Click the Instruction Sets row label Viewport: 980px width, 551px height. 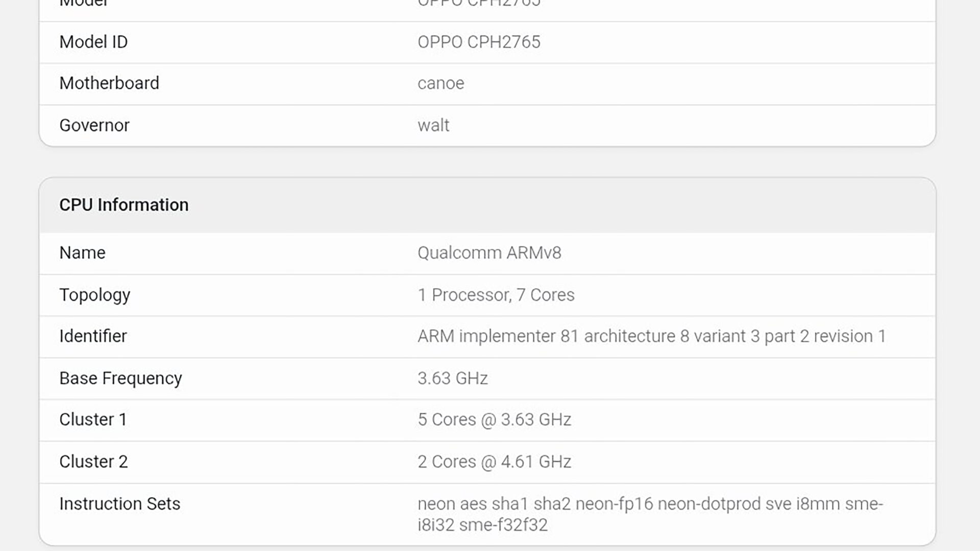tap(119, 504)
